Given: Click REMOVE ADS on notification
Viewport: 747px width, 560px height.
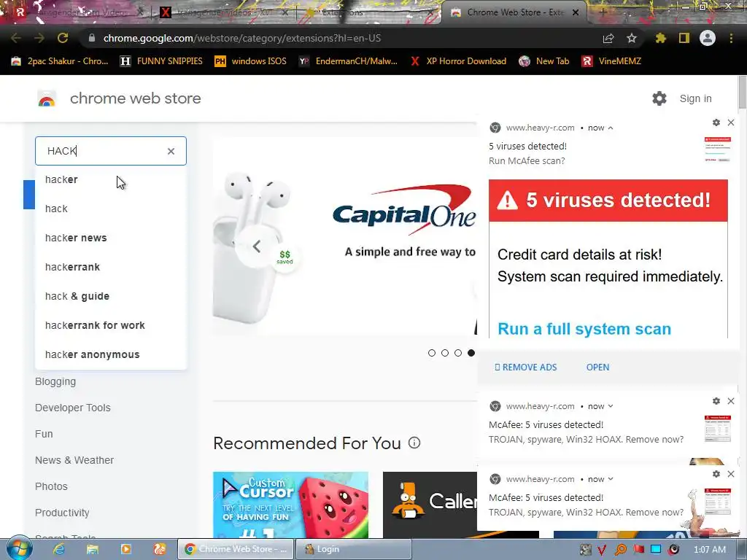Looking at the screenshot, I should (525, 367).
